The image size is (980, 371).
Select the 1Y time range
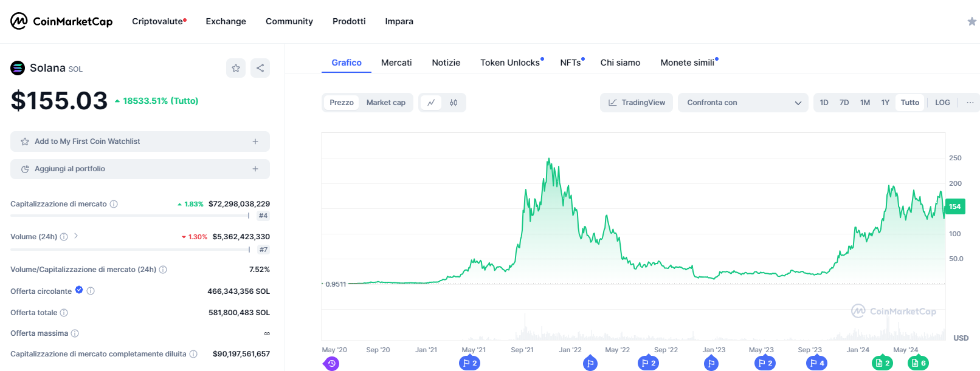point(885,103)
